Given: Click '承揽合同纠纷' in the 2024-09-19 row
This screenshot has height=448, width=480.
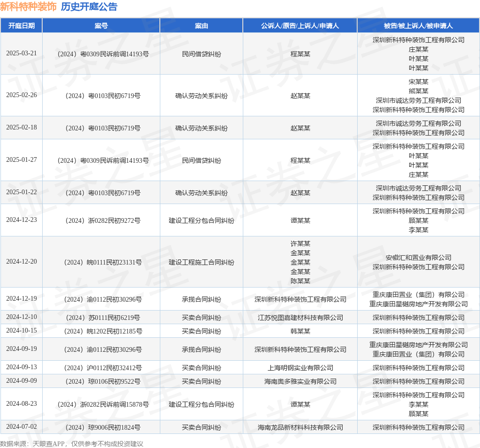Looking at the screenshot, I should [x=202, y=349].
